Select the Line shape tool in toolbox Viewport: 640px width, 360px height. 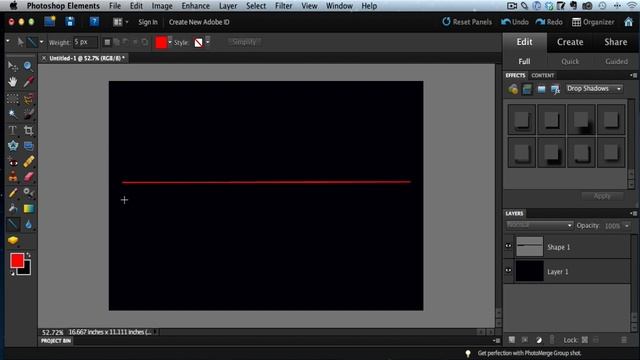click(x=13, y=224)
